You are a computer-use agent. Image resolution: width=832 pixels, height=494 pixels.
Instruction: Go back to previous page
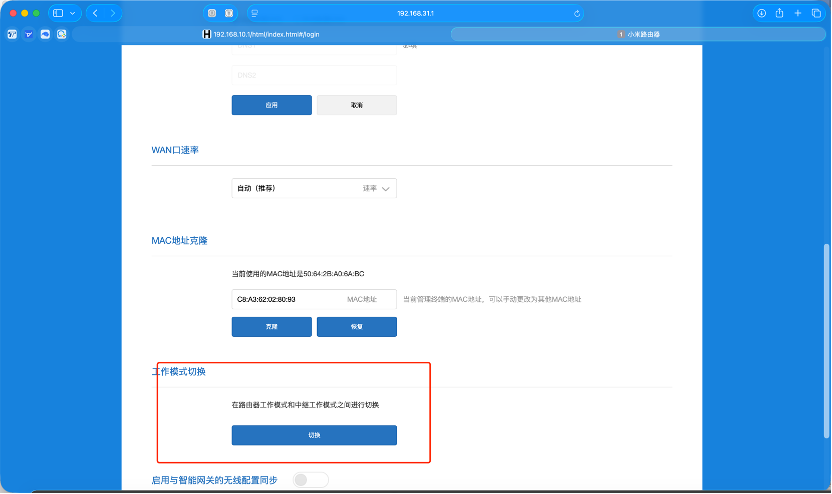96,13
